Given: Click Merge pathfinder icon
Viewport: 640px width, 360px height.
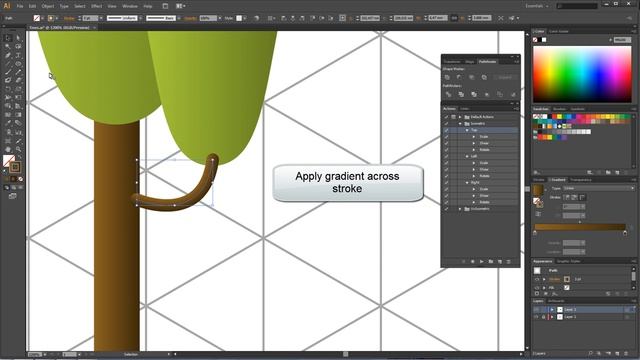Looking at the screenshot, I should (473, 94).
